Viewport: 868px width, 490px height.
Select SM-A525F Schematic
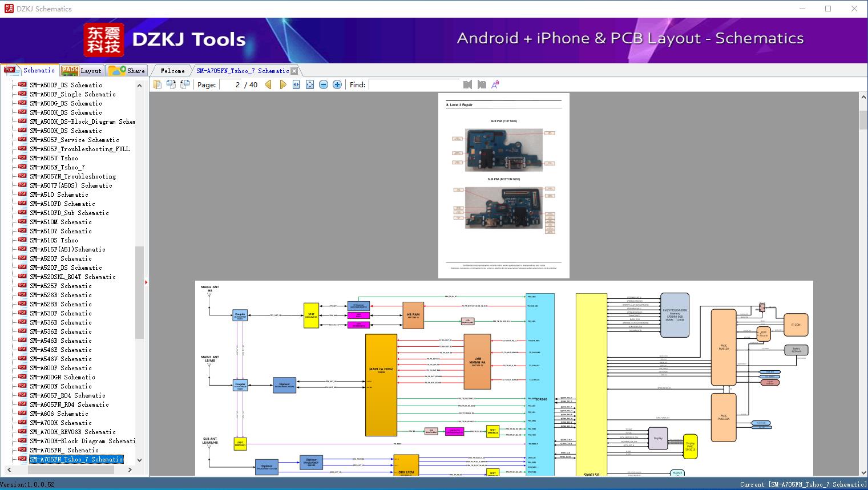coord(60,286)
